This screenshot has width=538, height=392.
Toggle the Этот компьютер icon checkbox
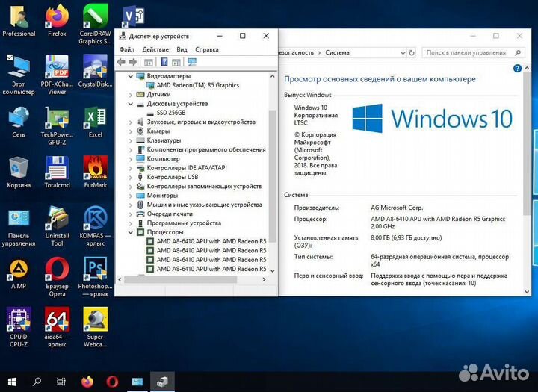click(x=10, y=57)
